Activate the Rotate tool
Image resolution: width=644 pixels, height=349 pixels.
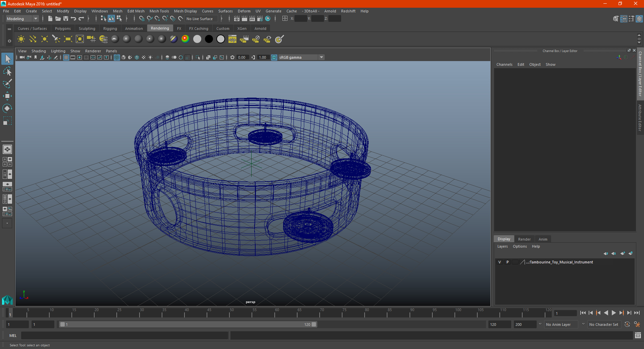[x=7, y=108]
